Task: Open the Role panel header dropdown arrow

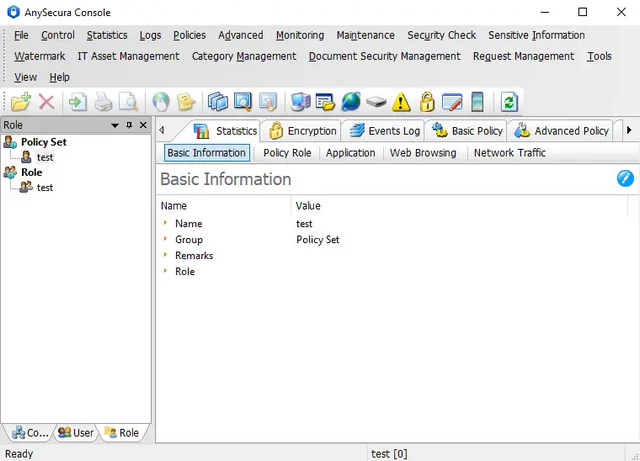Action: click(x=115, y=125)
